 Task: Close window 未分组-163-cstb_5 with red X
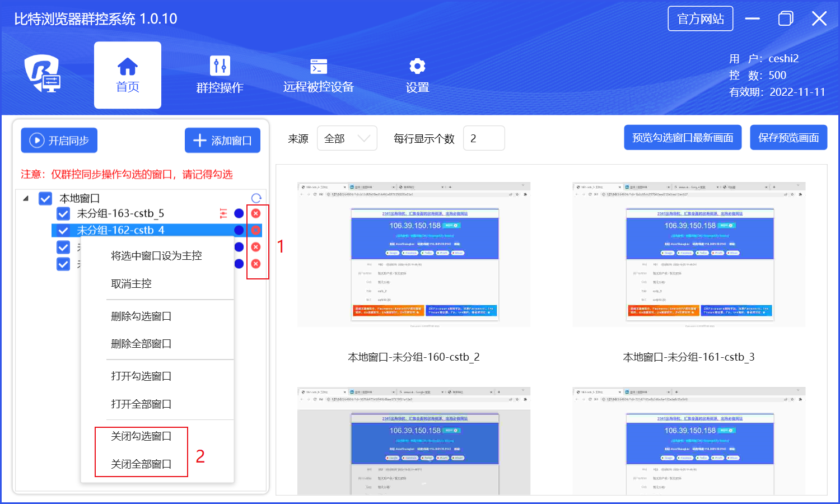click(256, 213)
